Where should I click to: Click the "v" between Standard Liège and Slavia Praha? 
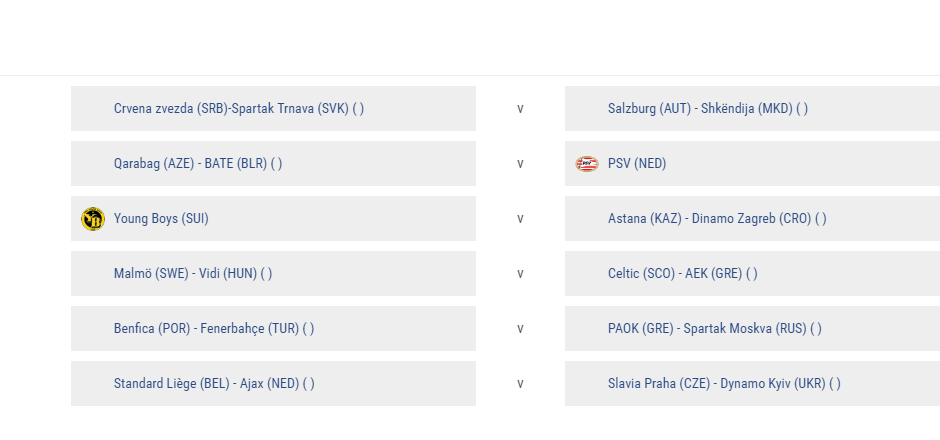click(520, 384)
